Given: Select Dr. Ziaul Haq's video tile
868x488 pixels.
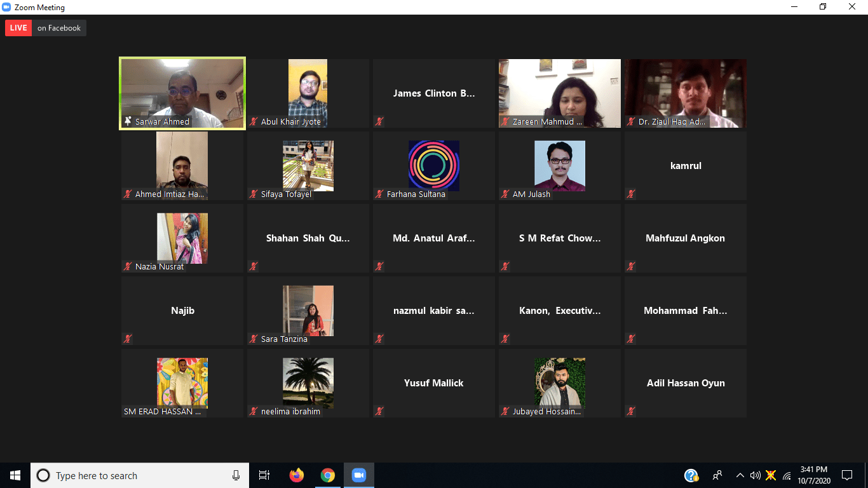Looking at the screenshot, I should (686, 93).
